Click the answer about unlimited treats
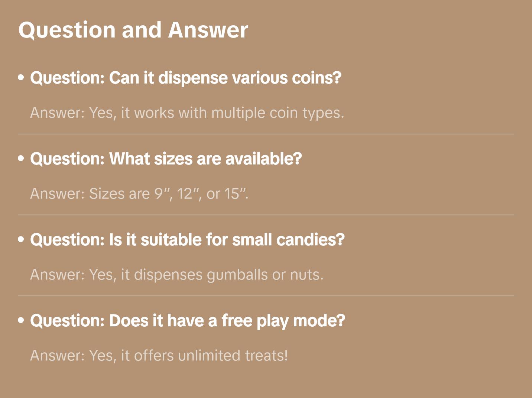Screen dimensions: 532x398 (159, 356)
